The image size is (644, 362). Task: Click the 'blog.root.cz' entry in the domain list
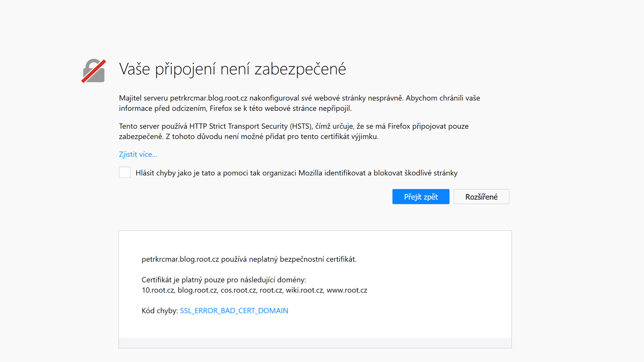click(x=197, y=290)
